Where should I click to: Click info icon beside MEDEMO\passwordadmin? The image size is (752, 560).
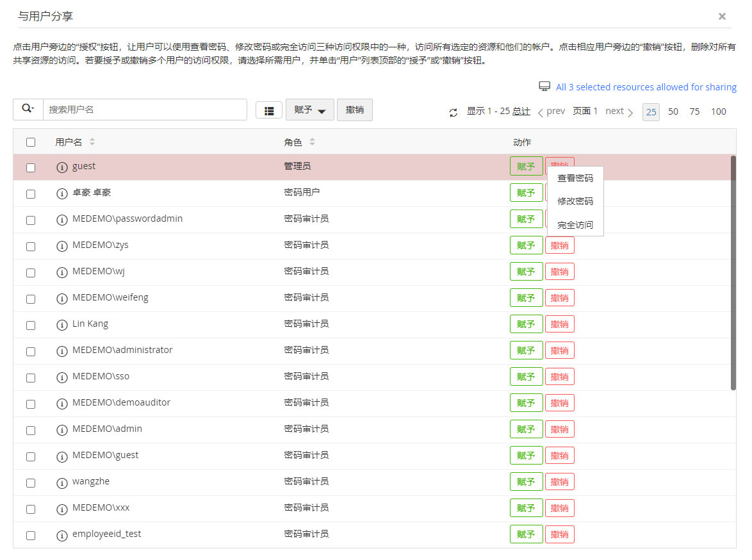click(62, 220)
